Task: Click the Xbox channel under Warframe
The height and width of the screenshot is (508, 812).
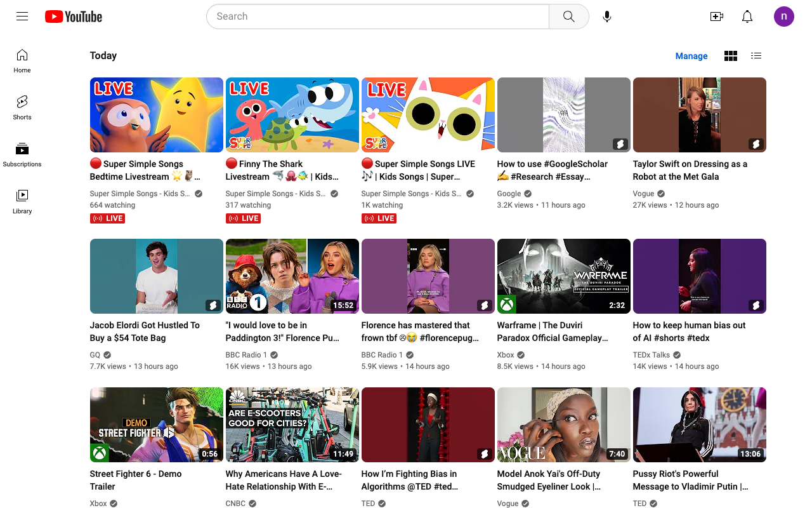Action: (506, 355)
